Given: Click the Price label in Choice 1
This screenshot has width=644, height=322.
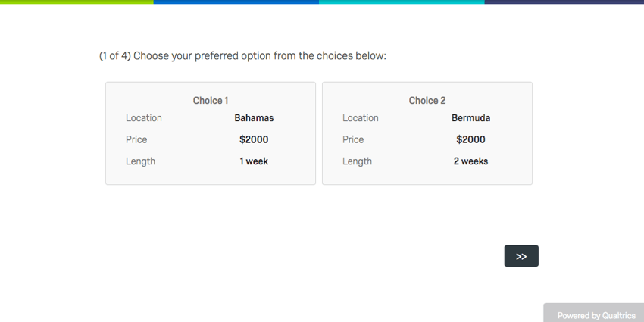Looking at the screenshot, I should (x=136, y=139).
